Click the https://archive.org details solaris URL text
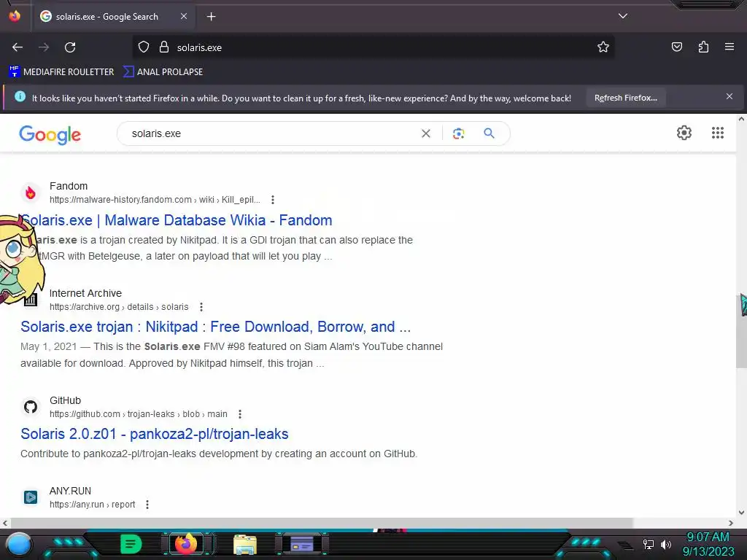Image resolution: width=747 pixels, height=560 pixels. coord(119,307)
